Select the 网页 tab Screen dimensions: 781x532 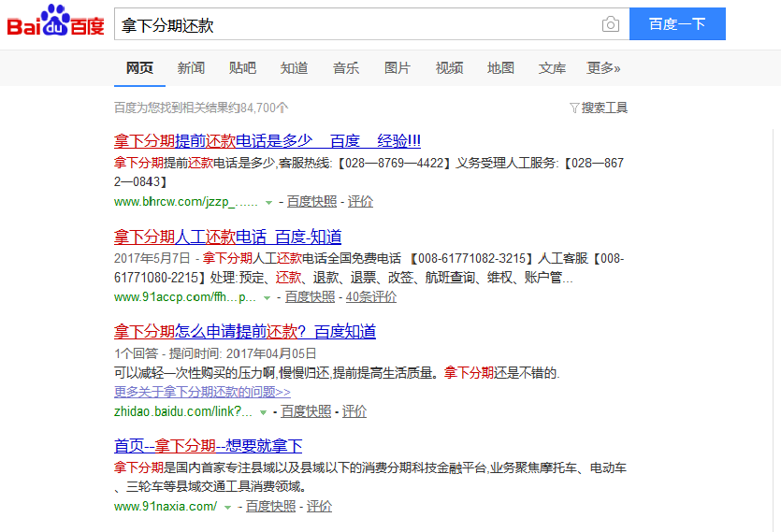tap(139, 67)
